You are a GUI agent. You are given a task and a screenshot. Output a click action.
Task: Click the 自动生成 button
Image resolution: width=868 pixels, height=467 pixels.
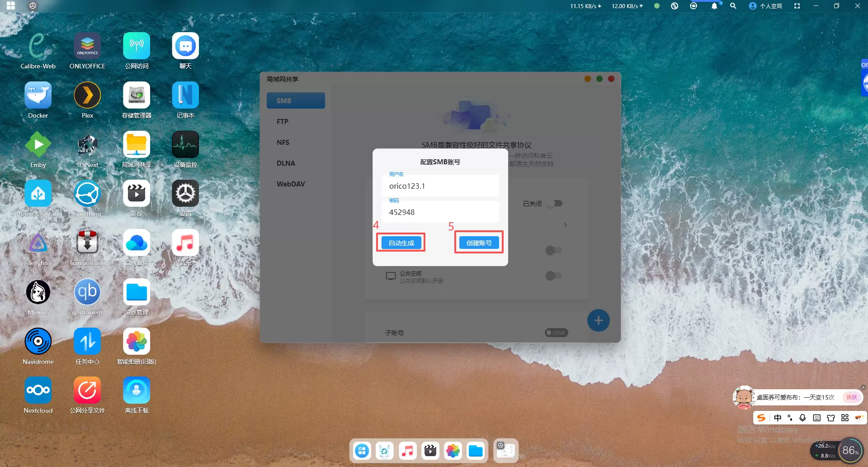point(401,243)
